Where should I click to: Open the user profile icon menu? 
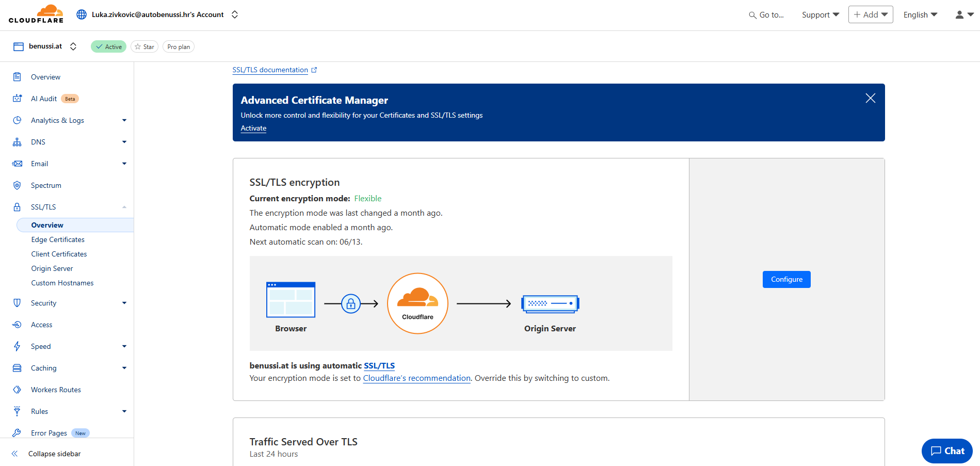tap(963, 15)
